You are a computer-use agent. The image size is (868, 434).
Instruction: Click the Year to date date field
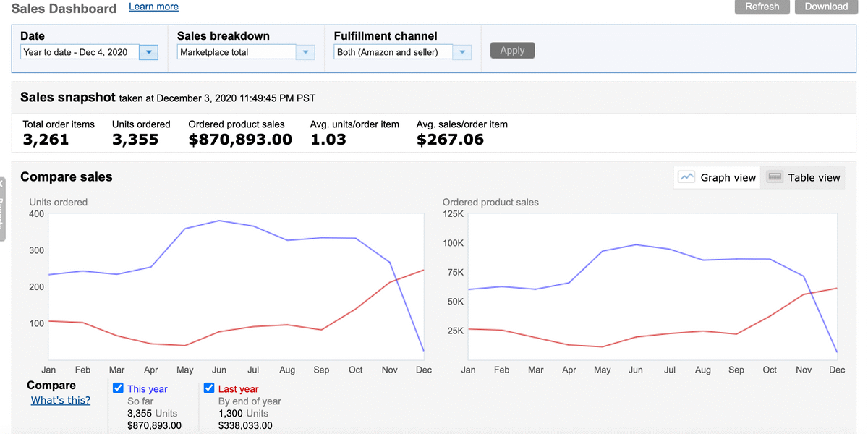[80, 52]
